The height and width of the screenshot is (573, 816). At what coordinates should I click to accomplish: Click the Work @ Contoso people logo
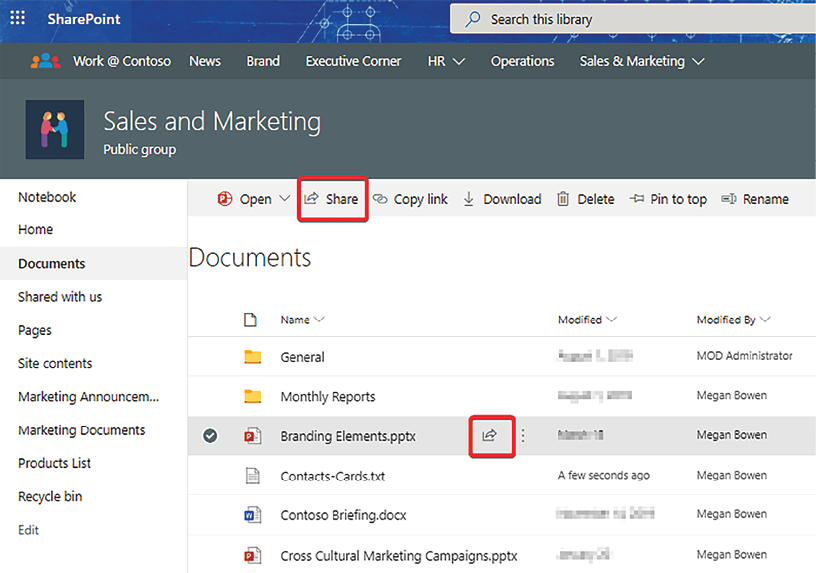click(x=45, y=61)
